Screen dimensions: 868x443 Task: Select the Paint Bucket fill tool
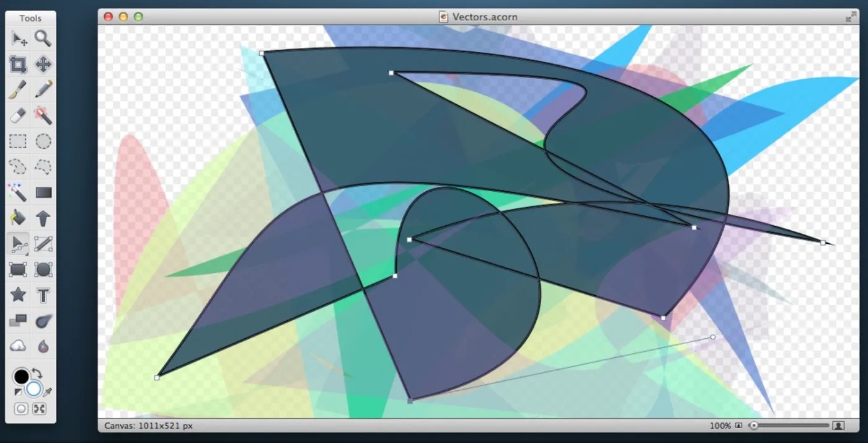coord(18,218)
